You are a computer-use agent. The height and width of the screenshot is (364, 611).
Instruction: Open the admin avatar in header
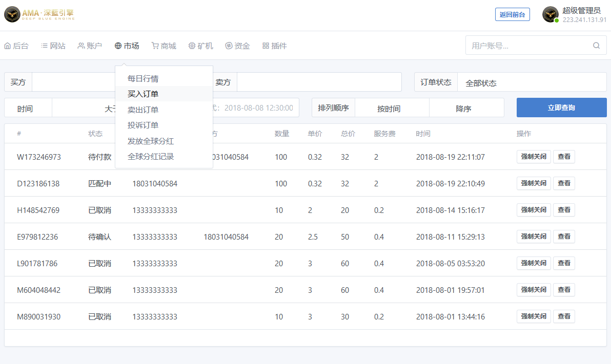(x=550, y=14)
